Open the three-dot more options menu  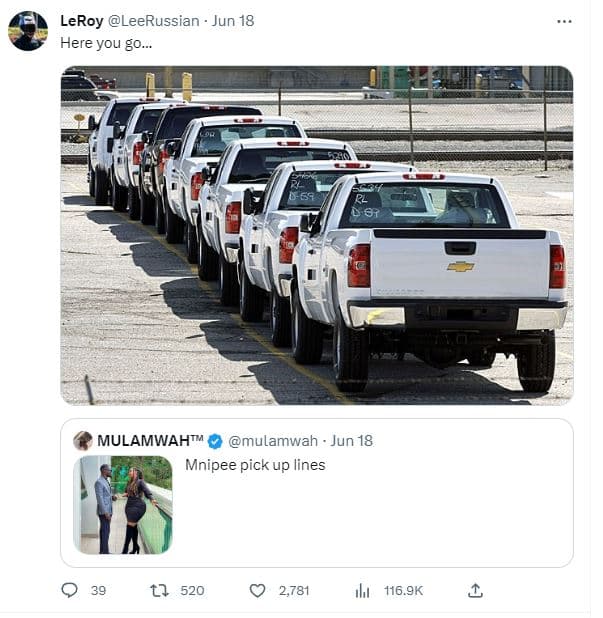coord(564,21)
